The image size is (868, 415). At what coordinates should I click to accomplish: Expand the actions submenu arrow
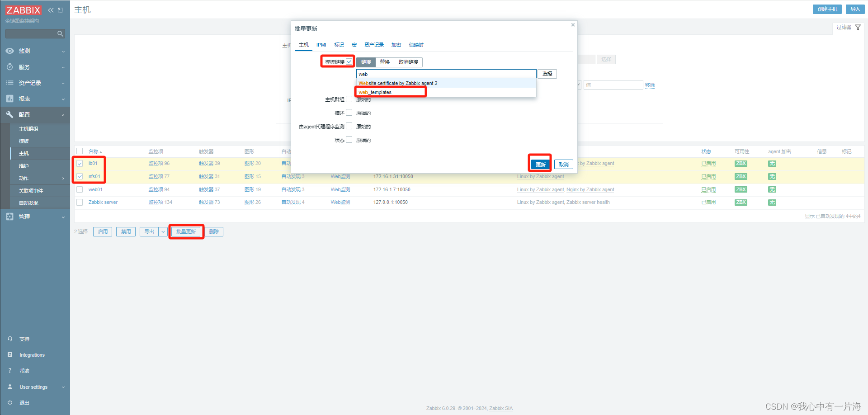tap(63, 179)
